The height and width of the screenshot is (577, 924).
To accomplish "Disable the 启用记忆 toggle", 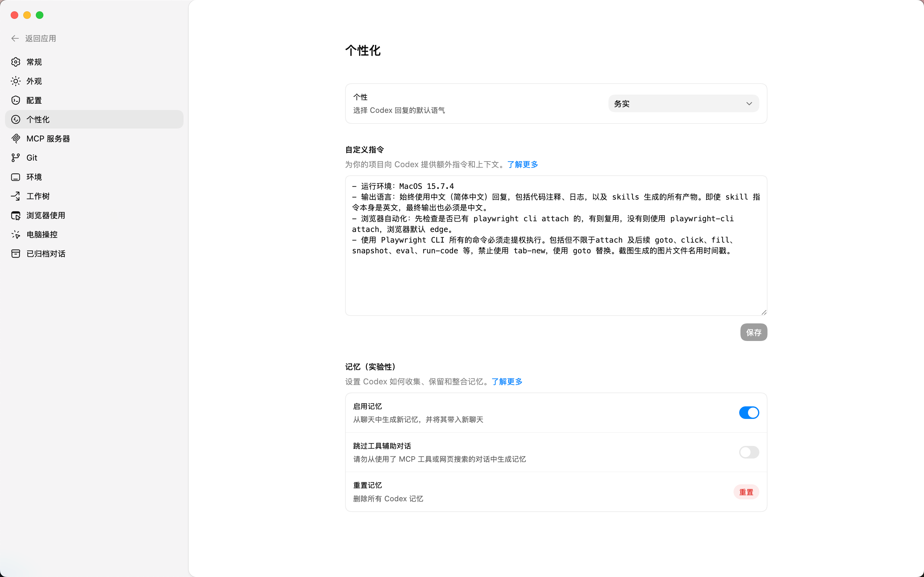I will pos(748,413).
